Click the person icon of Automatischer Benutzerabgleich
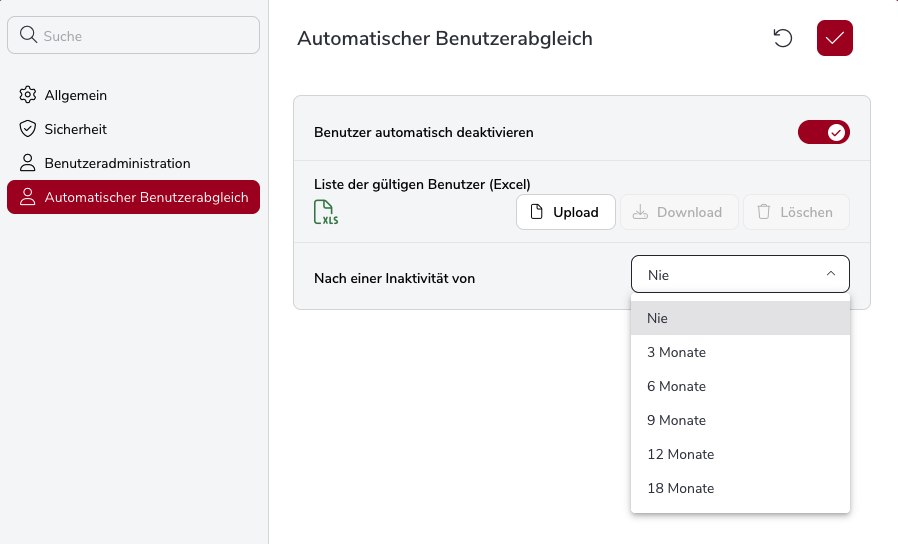 tap(28, 197)
